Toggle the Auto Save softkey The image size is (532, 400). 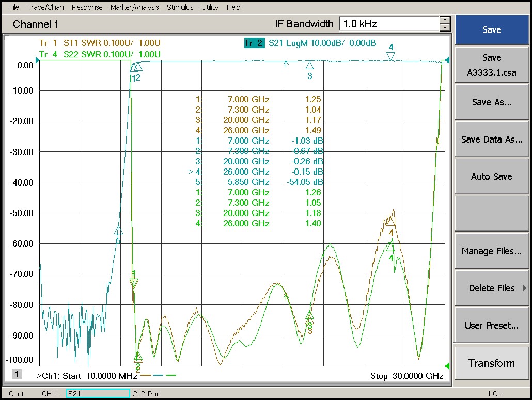pos(491,177)
